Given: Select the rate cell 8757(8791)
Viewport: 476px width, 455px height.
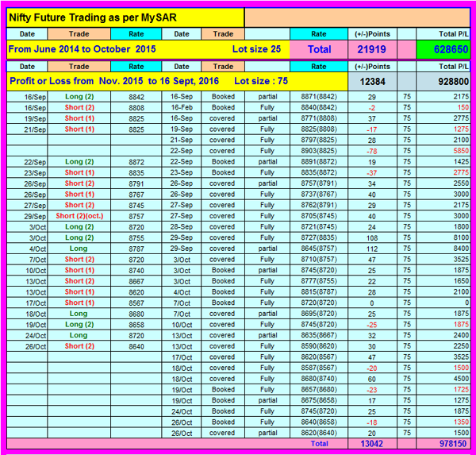Looking at the screenshot, I should (x=319, y=183).
